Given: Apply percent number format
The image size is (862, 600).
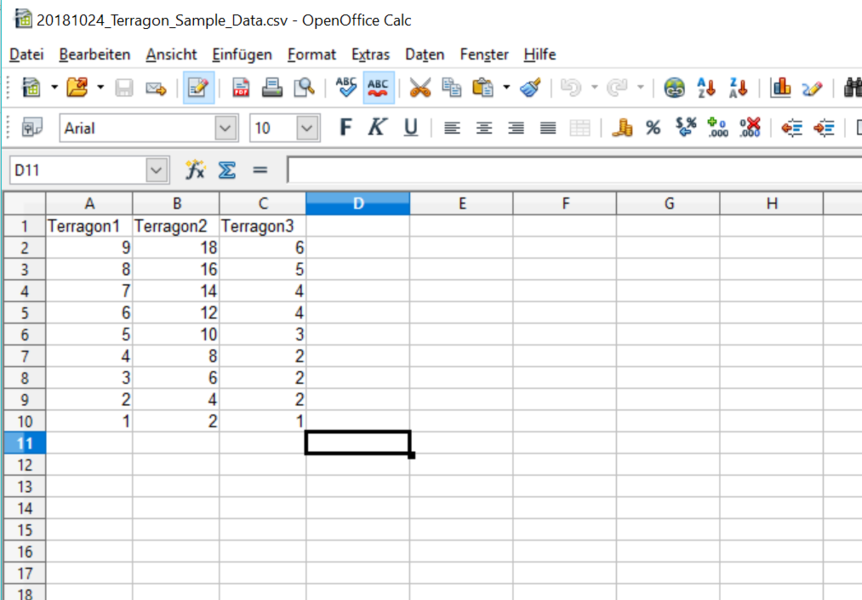Looking at the screenshot, I should click(x=653, y=128).
